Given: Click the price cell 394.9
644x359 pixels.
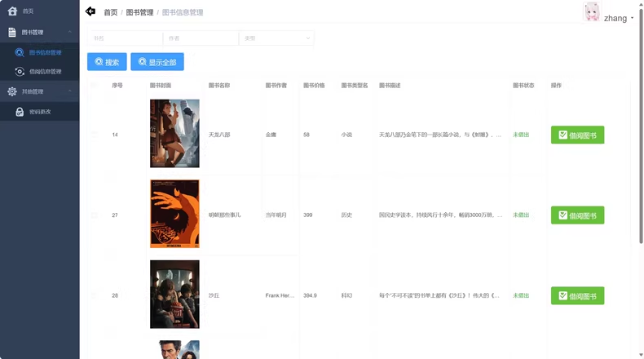Looking at the screenshot, I should [310, 295].
